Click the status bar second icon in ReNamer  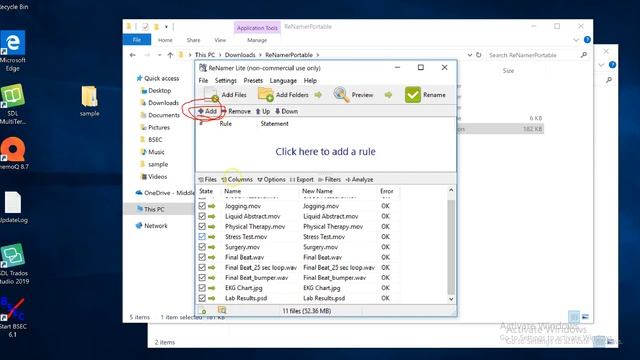click(222, 311)
